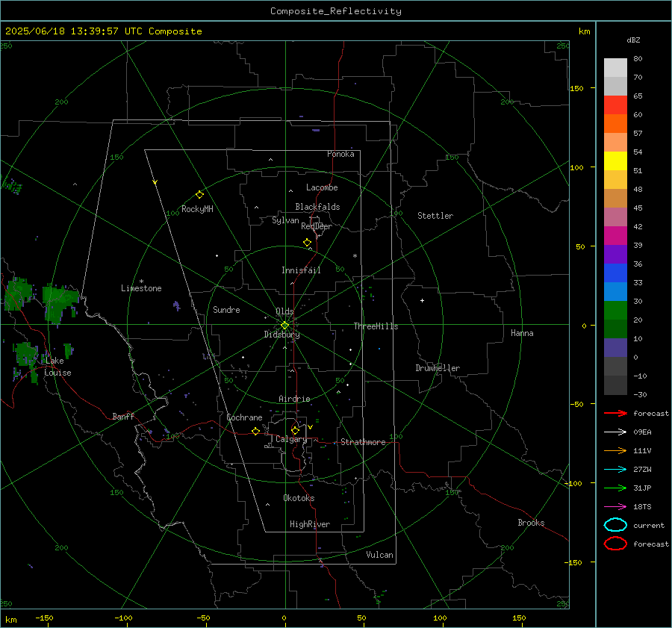Click the Composite_Reflectivity title

point(336,11)
